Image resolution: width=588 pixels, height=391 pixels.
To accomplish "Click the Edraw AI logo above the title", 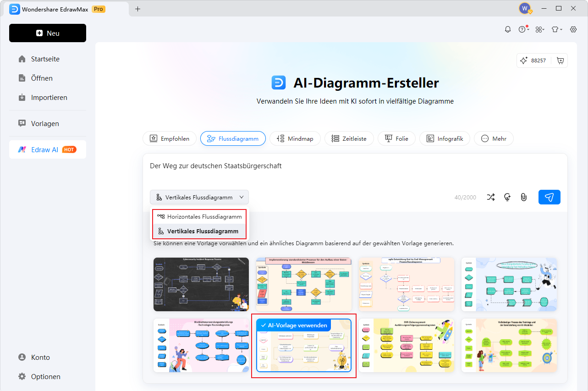I will (x=280, y=83).
